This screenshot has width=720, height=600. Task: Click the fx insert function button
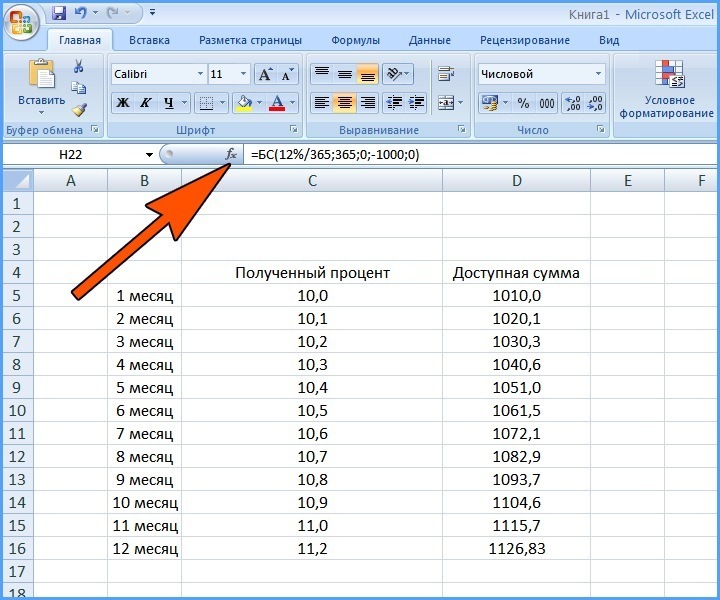coord(231,154)
